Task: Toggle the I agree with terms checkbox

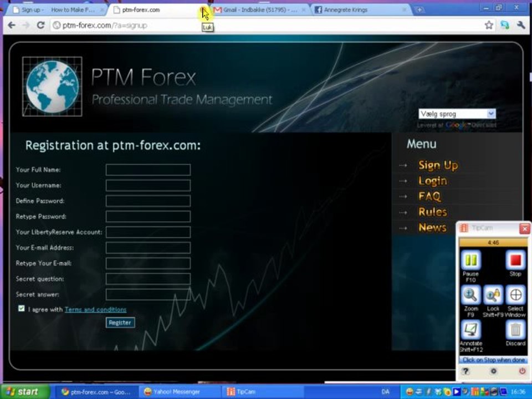Action: pyautogui.click(x=22, y=309)
